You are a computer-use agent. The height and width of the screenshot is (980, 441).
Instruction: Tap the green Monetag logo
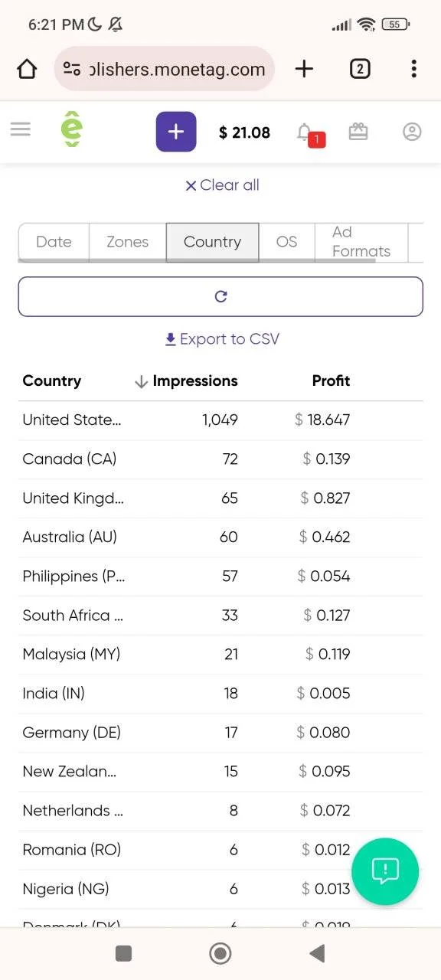[71, 131]
